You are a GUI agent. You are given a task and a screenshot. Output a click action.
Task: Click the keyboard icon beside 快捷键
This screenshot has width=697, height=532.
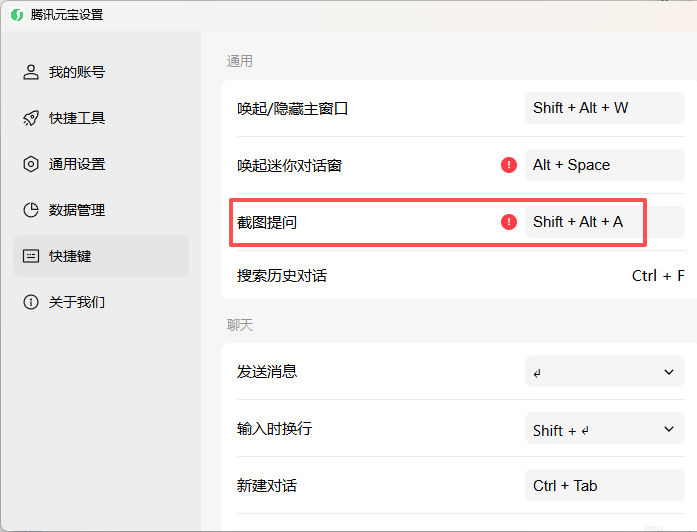(31, 256)
